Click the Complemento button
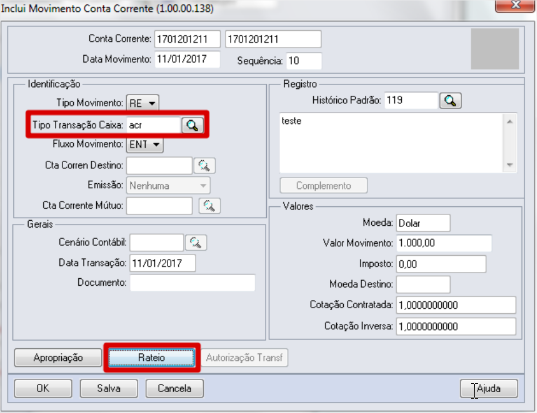The image size is (537, 413). [x=324, y=186]
